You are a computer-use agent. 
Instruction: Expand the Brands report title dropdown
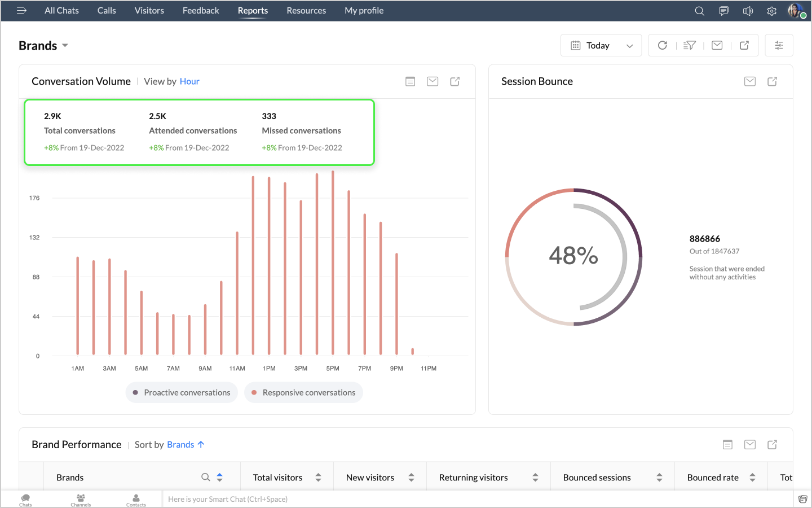[65, 46]
